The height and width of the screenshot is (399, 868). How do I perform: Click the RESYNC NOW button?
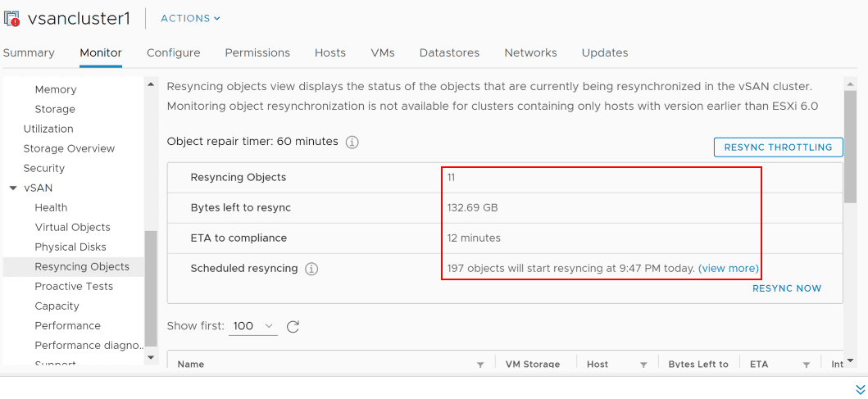tap(786, 288)
